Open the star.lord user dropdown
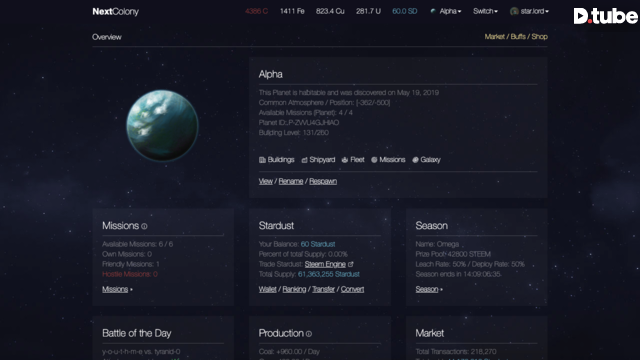This screenshot has height=360, width=640. click(534, 11)
